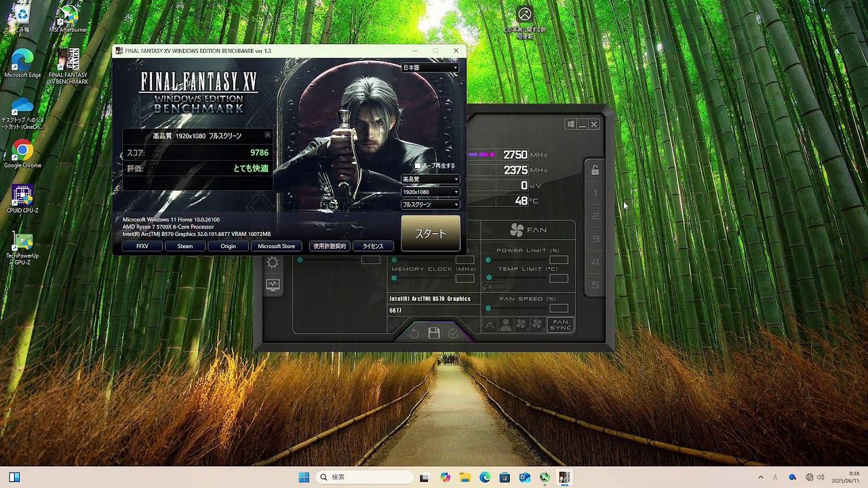The width and height of the screenshot is (868, 488).
Task: Open the 日本語 language dropdown
Action: [x=431, y=68]
